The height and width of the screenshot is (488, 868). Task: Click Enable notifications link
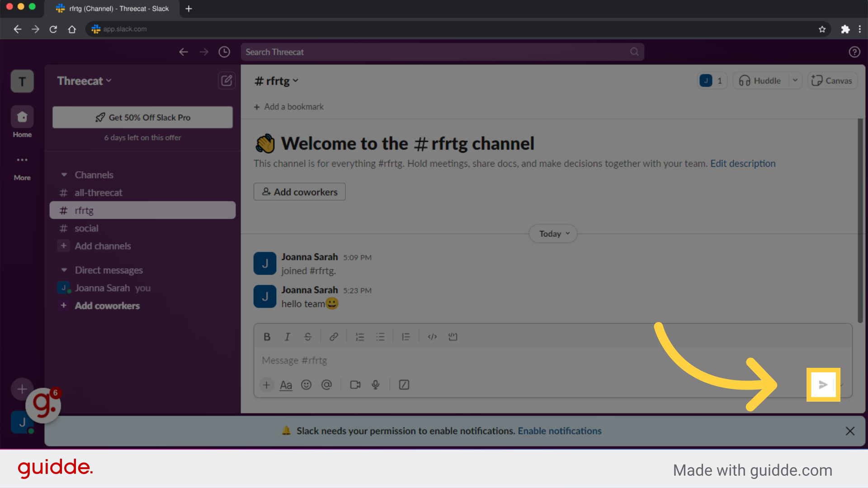559,431
